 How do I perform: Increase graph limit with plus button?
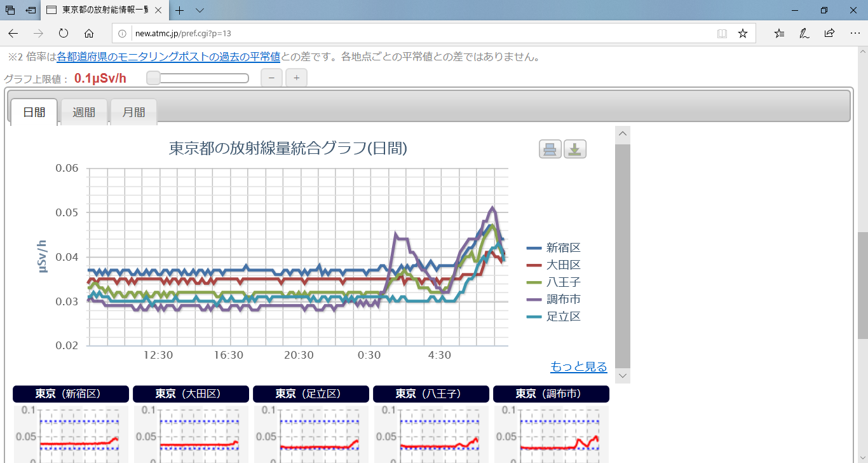[x=297, y=78]
